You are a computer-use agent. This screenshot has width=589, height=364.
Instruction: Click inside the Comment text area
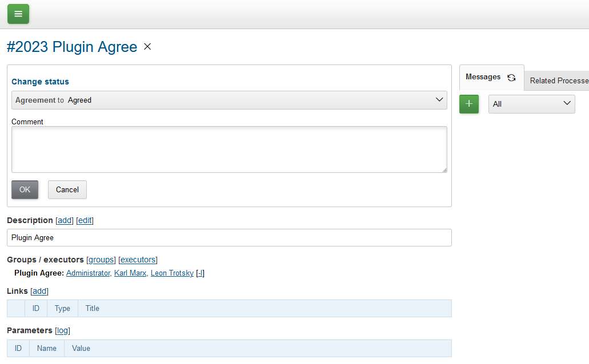pyautogui.click(x=229, y=148)
